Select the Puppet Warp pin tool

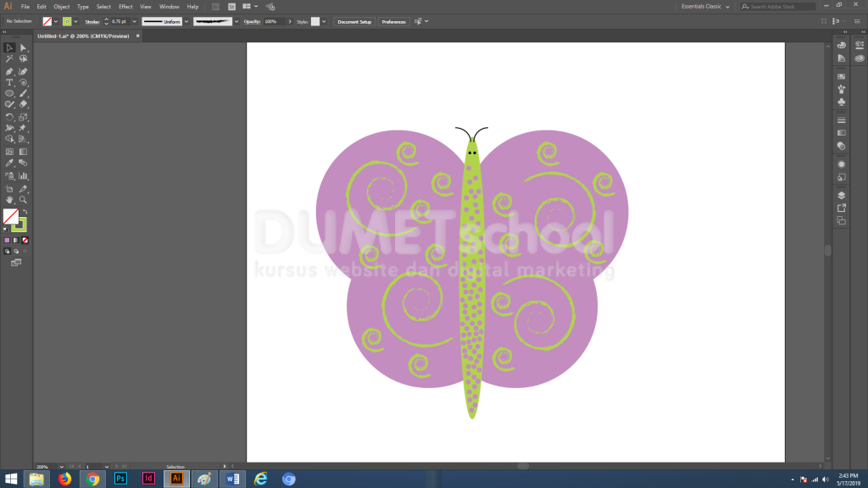pos(23,128)
